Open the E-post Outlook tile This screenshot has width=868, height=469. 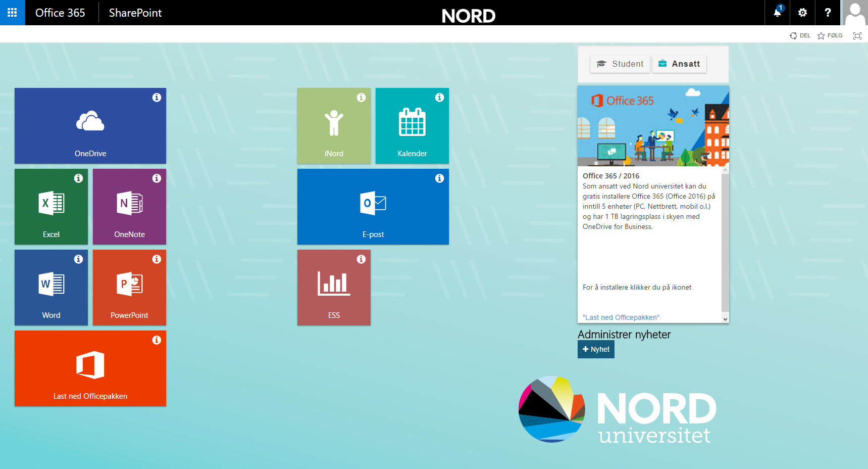coord(373,207)
